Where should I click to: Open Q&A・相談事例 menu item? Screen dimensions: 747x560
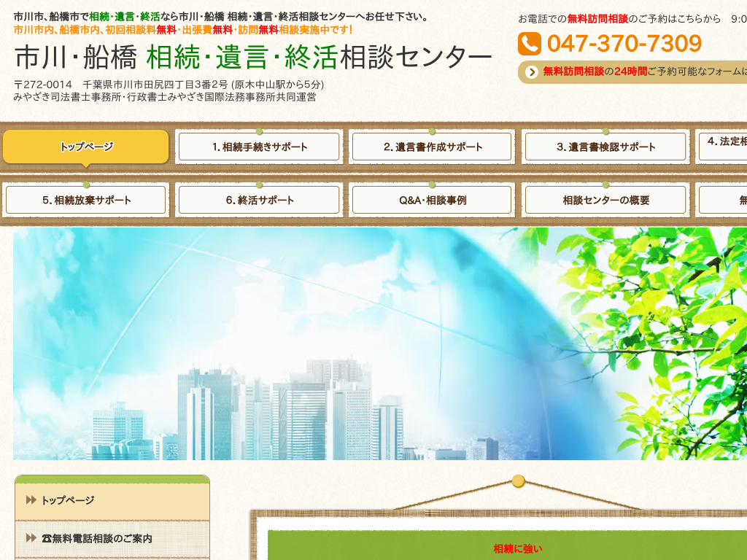coord(432,200)
